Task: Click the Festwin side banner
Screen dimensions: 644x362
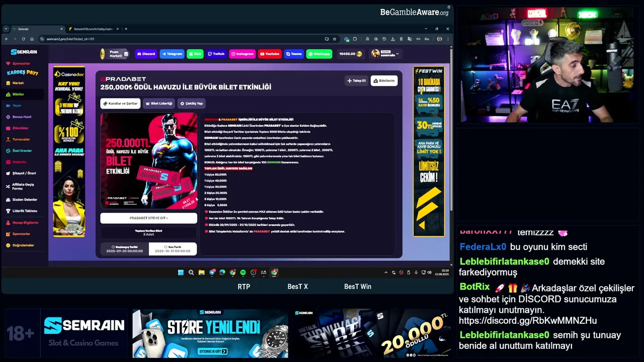Action: point(429,151)
